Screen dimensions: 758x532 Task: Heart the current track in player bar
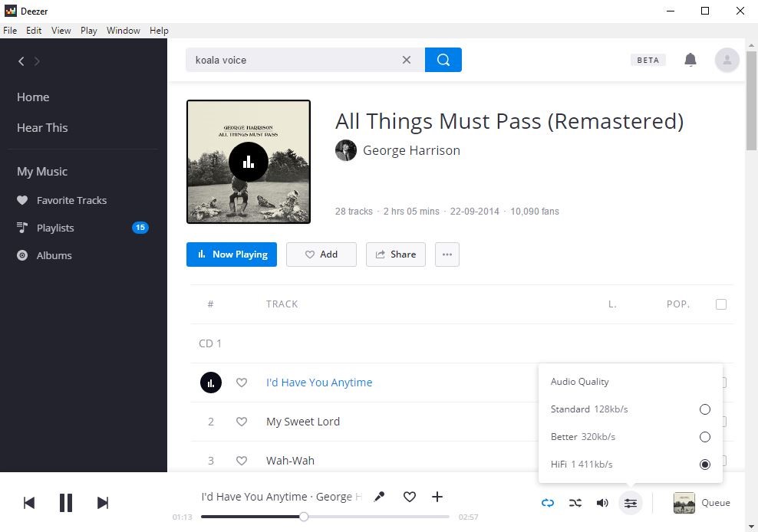pos(410,497)
